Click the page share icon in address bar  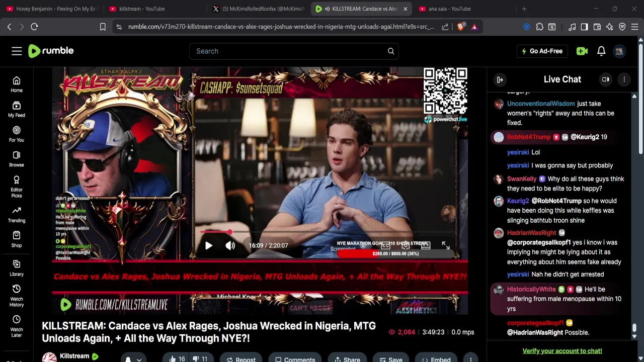445,27
